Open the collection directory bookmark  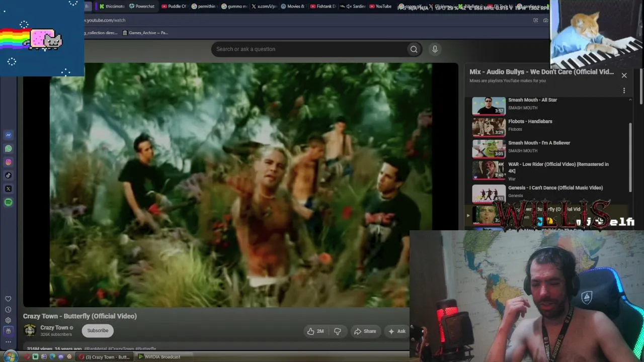101,33
